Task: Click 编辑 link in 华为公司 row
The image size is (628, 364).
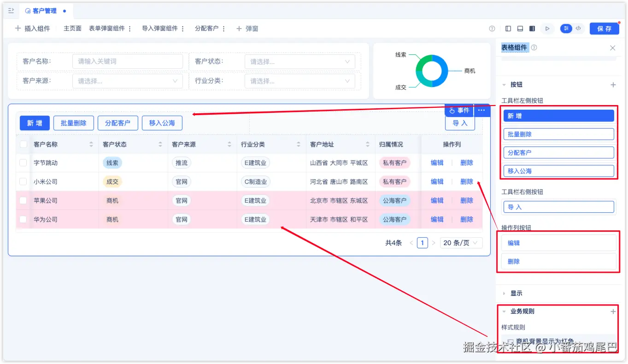Action: (437, 219)
